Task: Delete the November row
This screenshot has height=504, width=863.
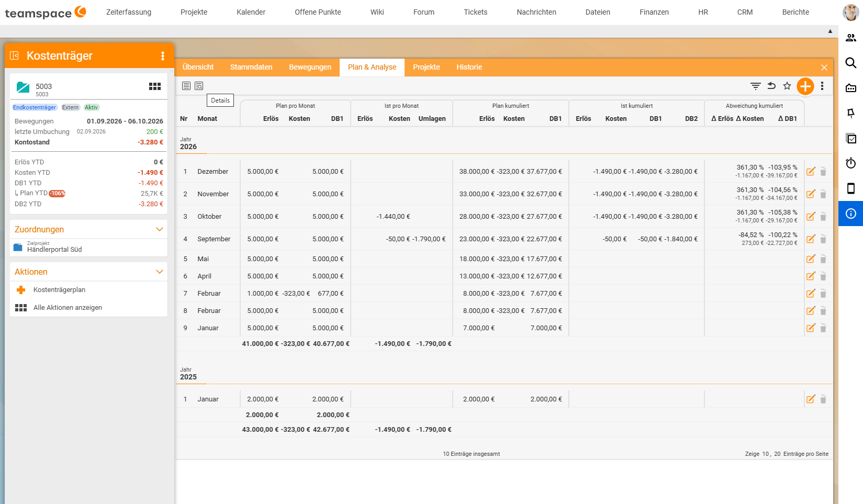Action: [823, 194]
